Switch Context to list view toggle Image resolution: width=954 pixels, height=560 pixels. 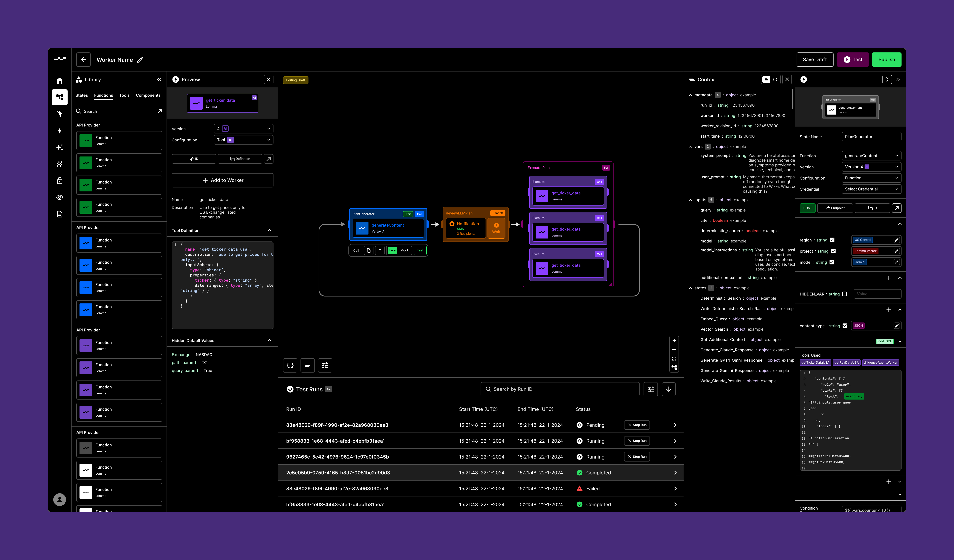pyautogui.click(x=766, y=79)
